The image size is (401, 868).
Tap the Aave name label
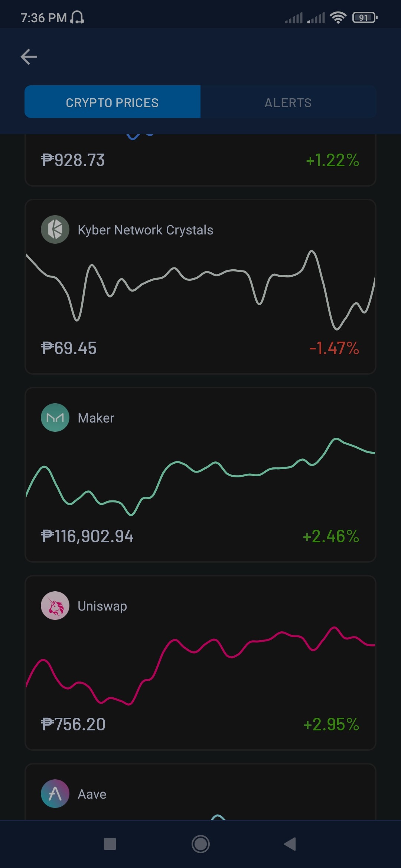[92, 794]
